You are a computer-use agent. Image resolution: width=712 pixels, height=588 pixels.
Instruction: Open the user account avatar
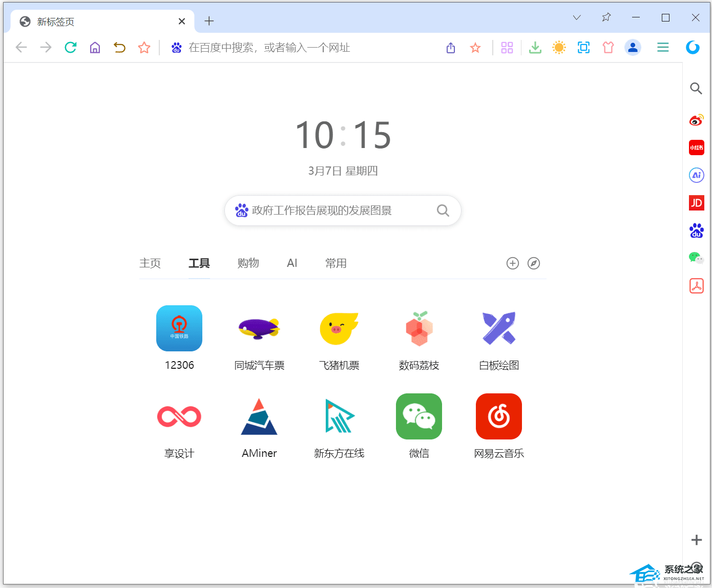pos(633,48)
